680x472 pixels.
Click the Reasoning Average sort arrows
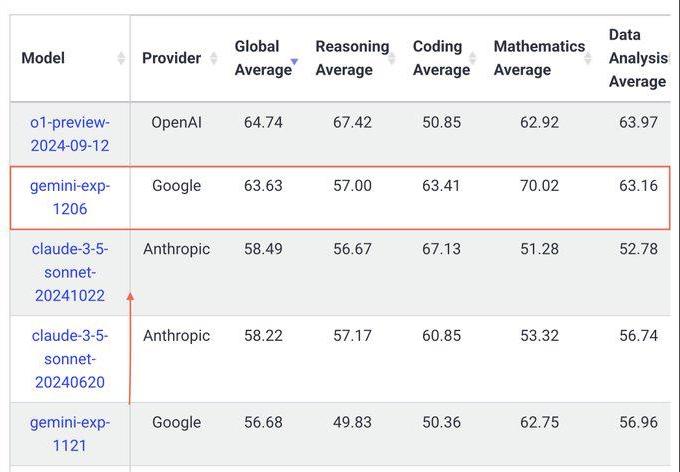(393, 58)
